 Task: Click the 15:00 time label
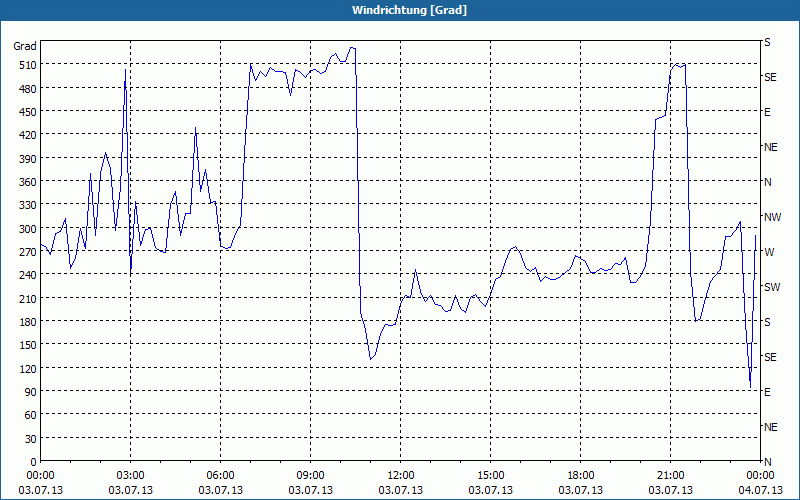point(490,476)
